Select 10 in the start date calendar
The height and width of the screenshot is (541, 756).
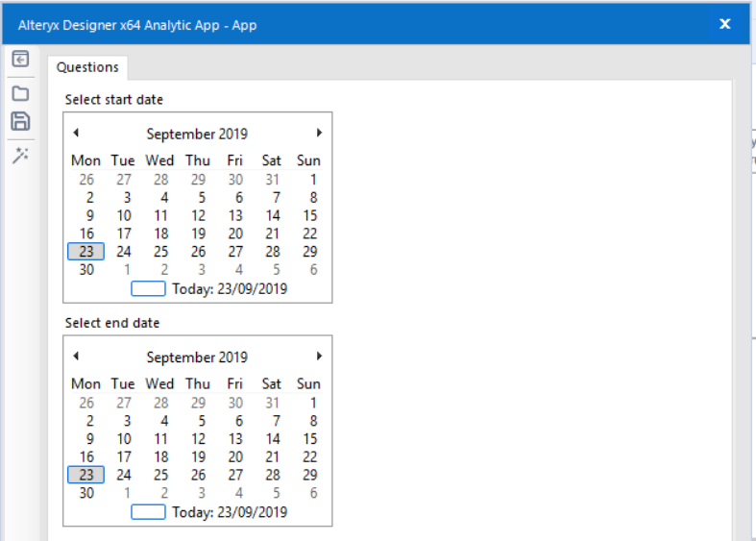point(124,215)
